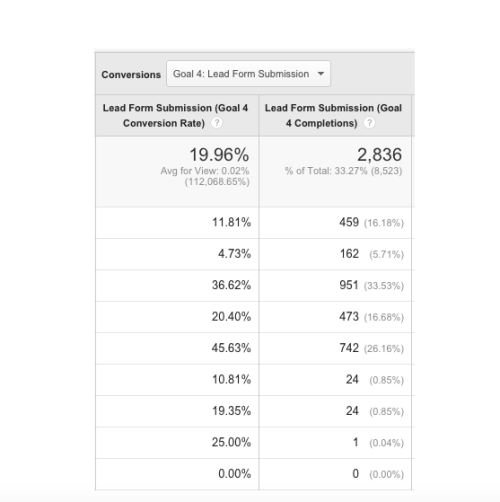The height and width of the screenshot is (502, 500).
Task: Click the 4.73% conversion rate cell
Action: click(234, 254)
